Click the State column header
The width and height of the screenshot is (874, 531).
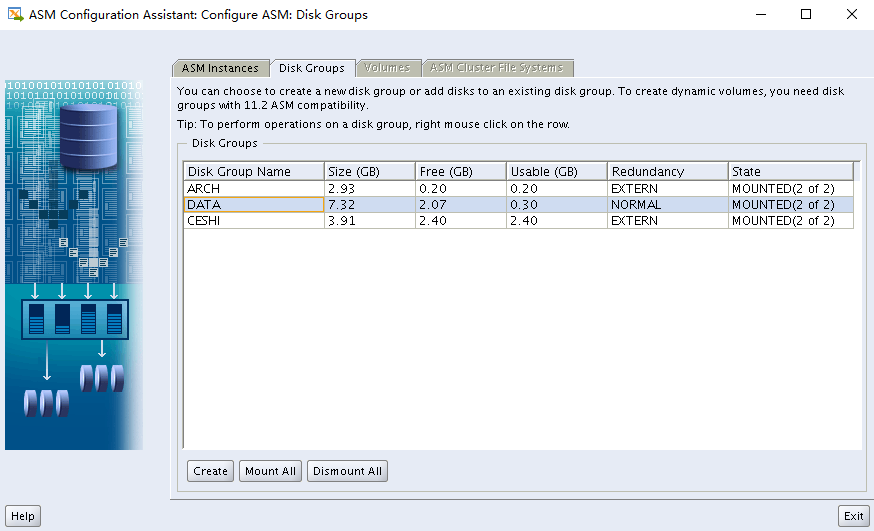tap(790, 171)
